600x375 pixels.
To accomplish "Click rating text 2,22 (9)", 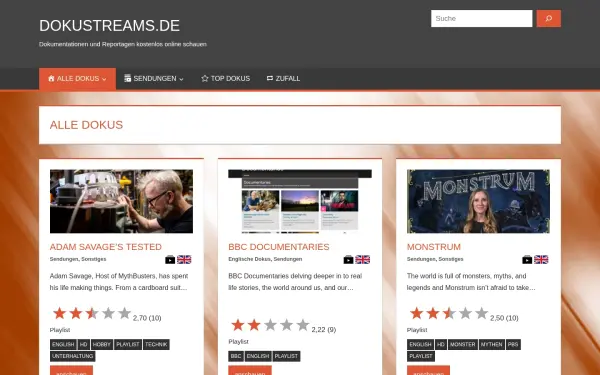I will tap(324, 330).
